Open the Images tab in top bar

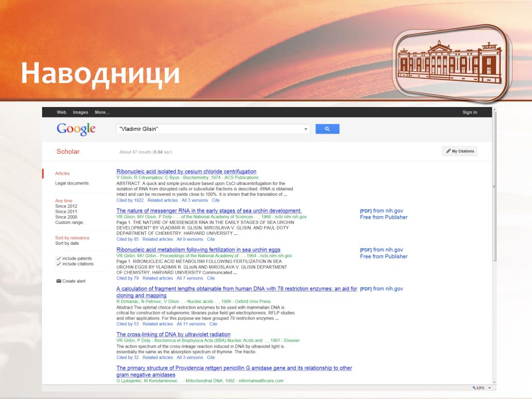pyautogui.click(x=81, y=112)
